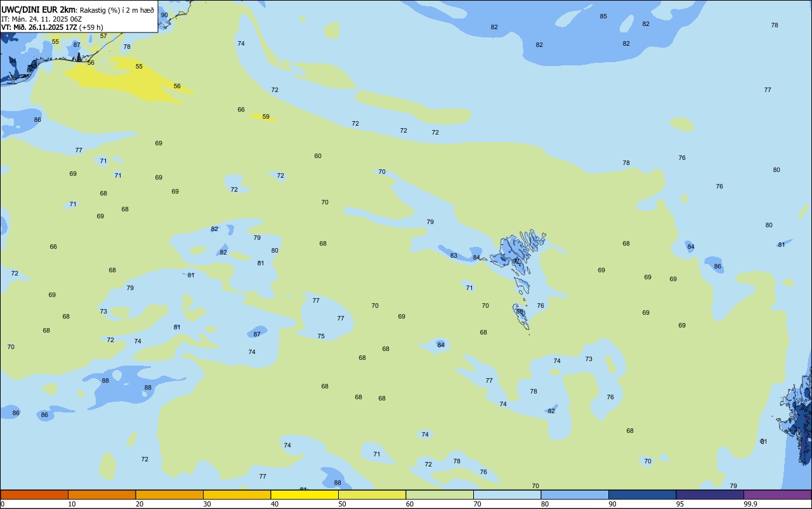
Task: Click the map humidity value 75
Action: coord(321,336)
